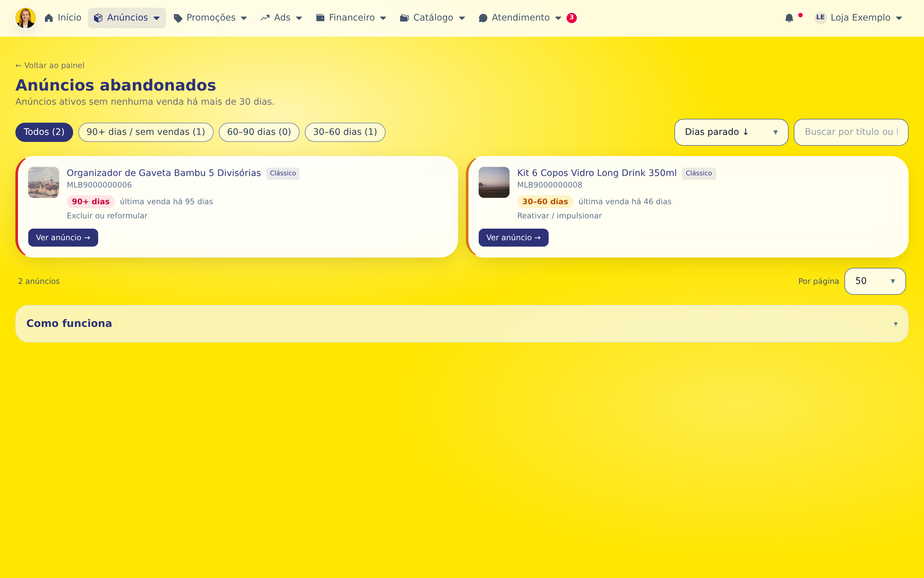This screenshot has height=578, width=924.
Task: Open Organizador de Gaveta Bambu title link
Action: pyautogui.click(x=163, y=173)
